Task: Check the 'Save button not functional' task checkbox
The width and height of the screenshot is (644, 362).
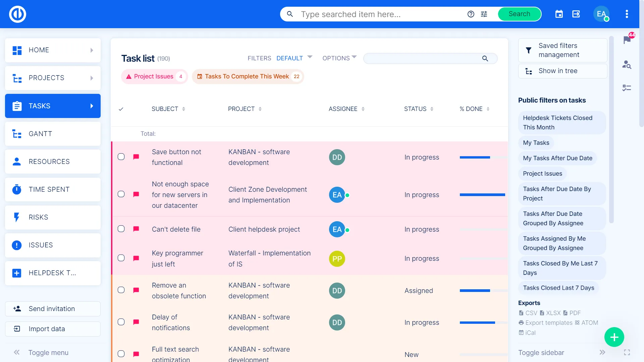Action: [x=121, y=157]
